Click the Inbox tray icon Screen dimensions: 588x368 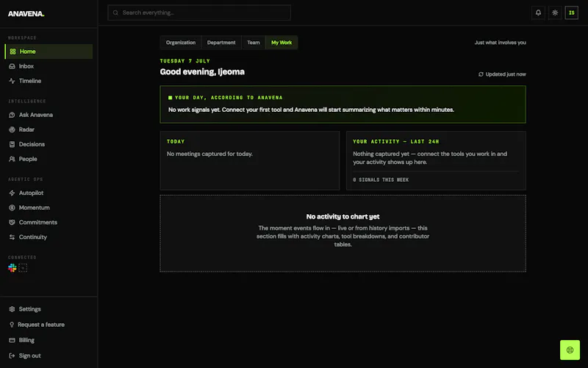[12, 66]
